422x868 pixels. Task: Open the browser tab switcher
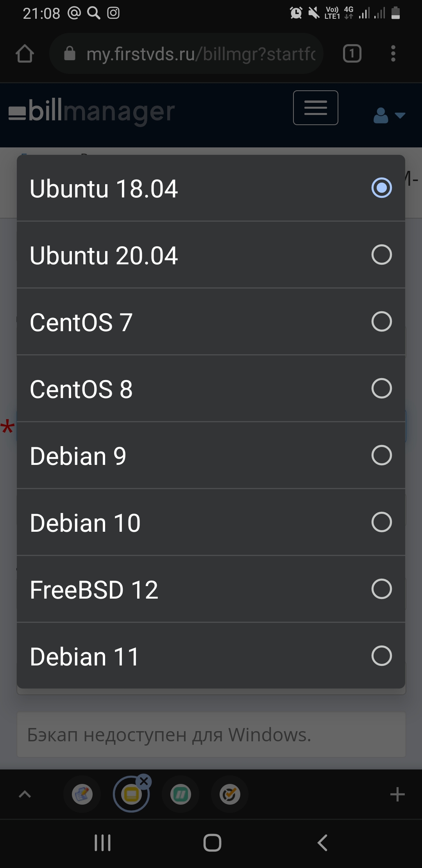352,54
